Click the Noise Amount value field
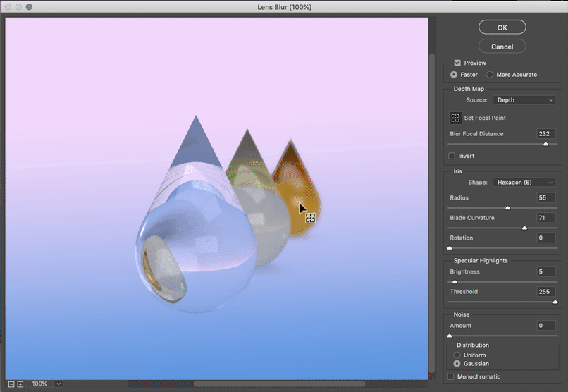 546,325
